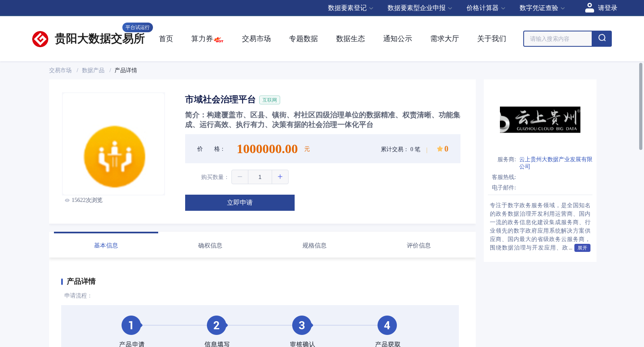644x347 pixels.
Task: Switch to the 评价信息 tab
Action: point(419,245)
